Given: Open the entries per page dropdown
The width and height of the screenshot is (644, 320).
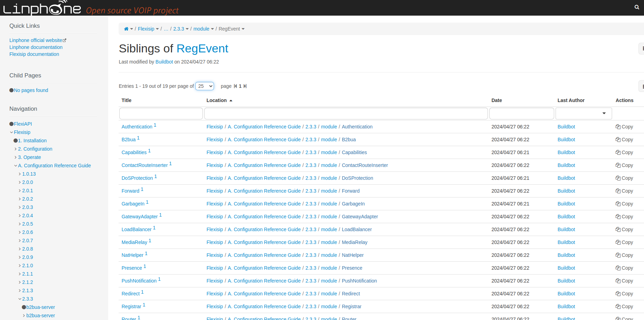Looking at the screenshot, I should 205,86.
